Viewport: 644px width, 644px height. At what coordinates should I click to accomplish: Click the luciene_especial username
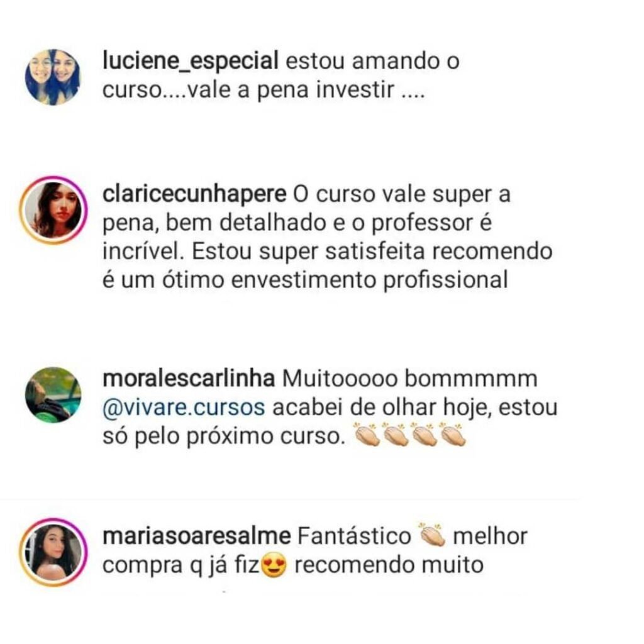point(191,61)
